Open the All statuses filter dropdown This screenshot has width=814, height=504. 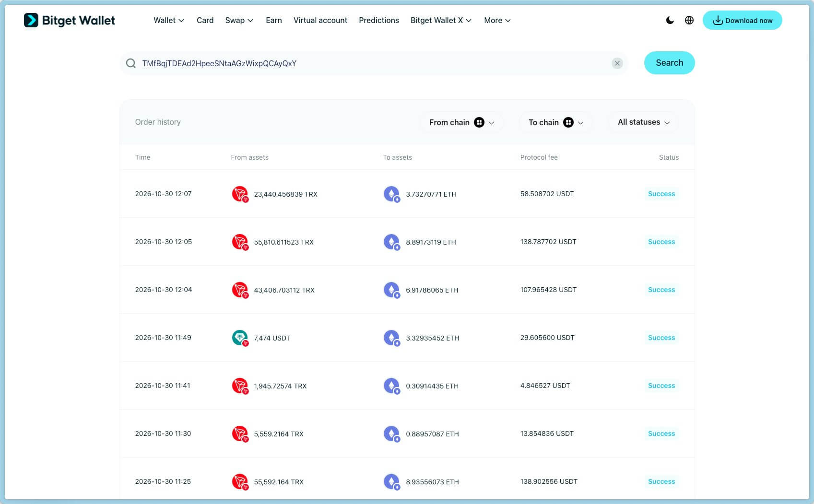[x=643, y=122]
